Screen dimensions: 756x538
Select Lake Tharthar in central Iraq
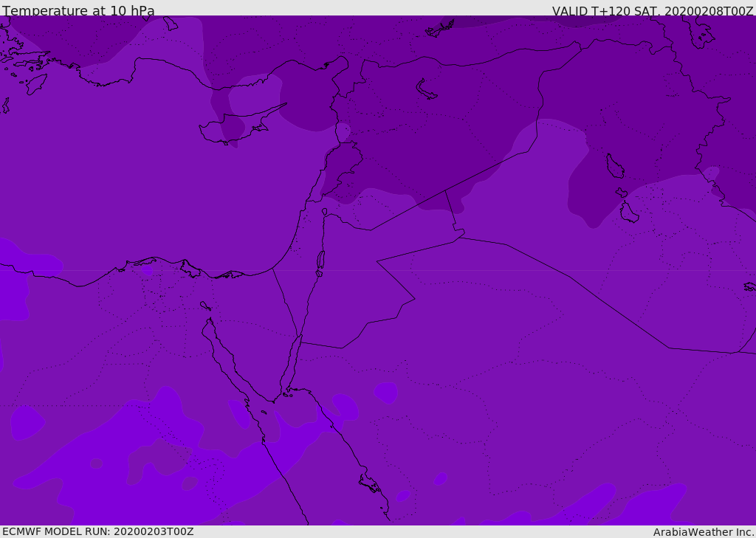(x=614, y=166)
